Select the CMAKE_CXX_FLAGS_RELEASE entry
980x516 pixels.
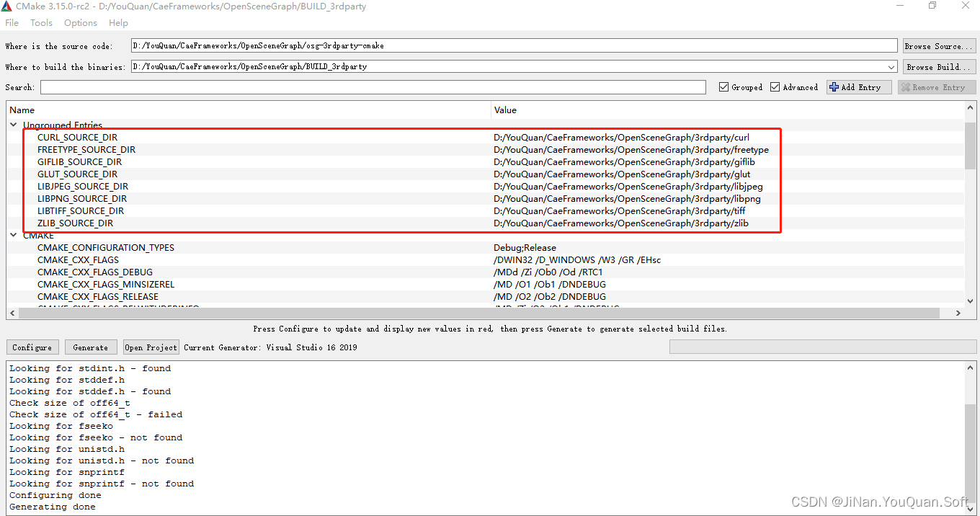[x=98, y=297]
